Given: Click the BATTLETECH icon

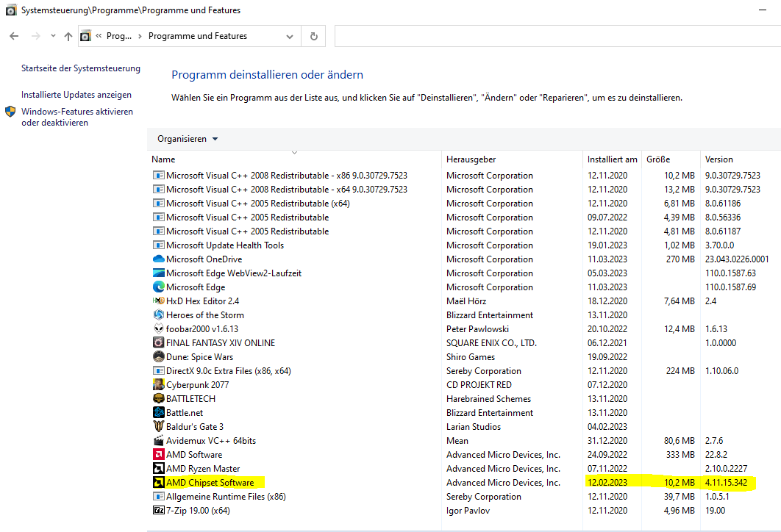Looking at the screenshot, I should coord(158,398).
